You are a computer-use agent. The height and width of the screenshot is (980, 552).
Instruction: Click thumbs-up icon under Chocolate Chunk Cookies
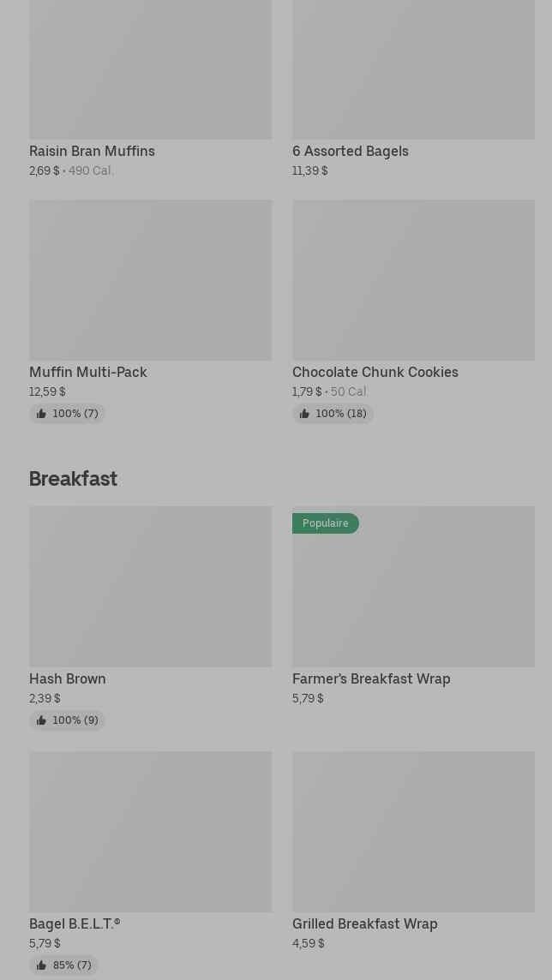click(304, 414)
